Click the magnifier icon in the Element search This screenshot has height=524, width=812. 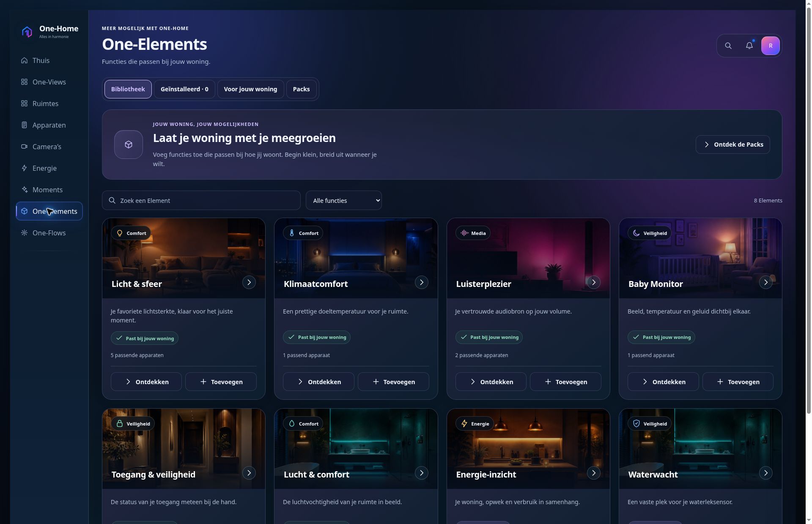coord(112,200)
